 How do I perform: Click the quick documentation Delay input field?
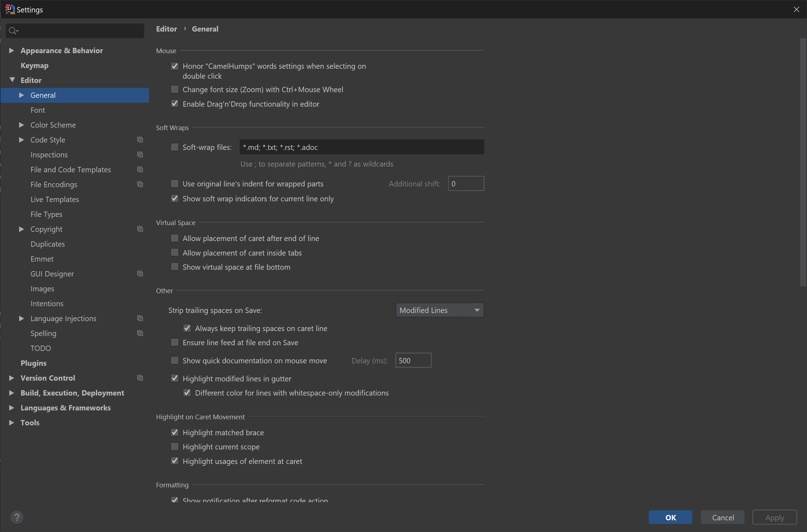(413, 360)
